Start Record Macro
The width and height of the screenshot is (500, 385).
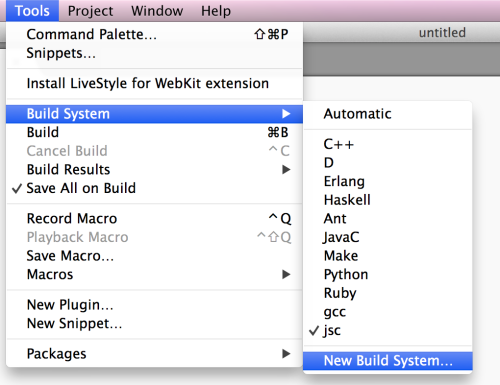click(x=154, y=219)
